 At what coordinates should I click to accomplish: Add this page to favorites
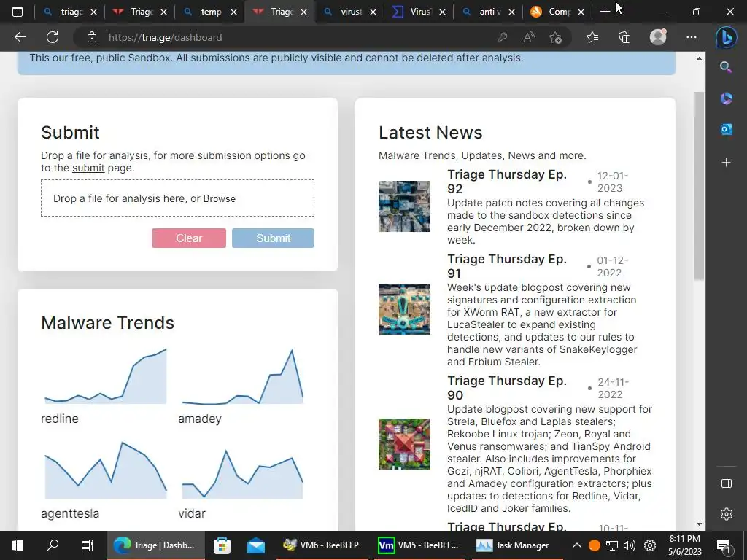pos(555,37)
